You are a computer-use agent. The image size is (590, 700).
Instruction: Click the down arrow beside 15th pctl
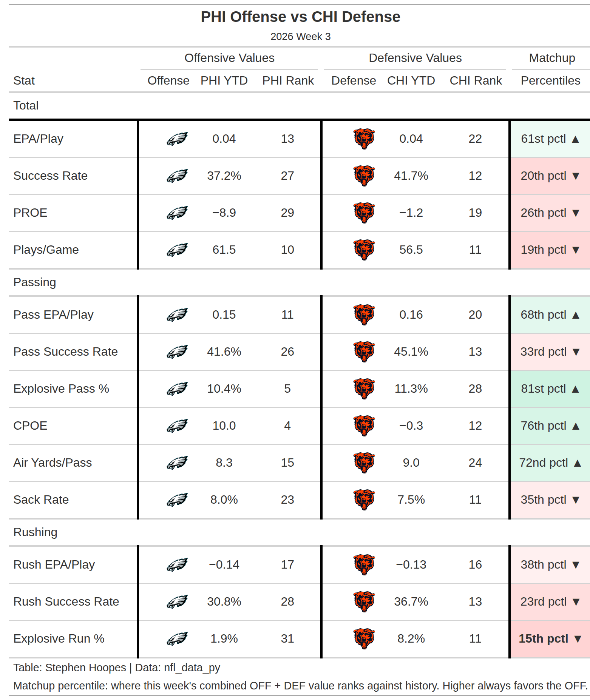(x=577, y=639)
